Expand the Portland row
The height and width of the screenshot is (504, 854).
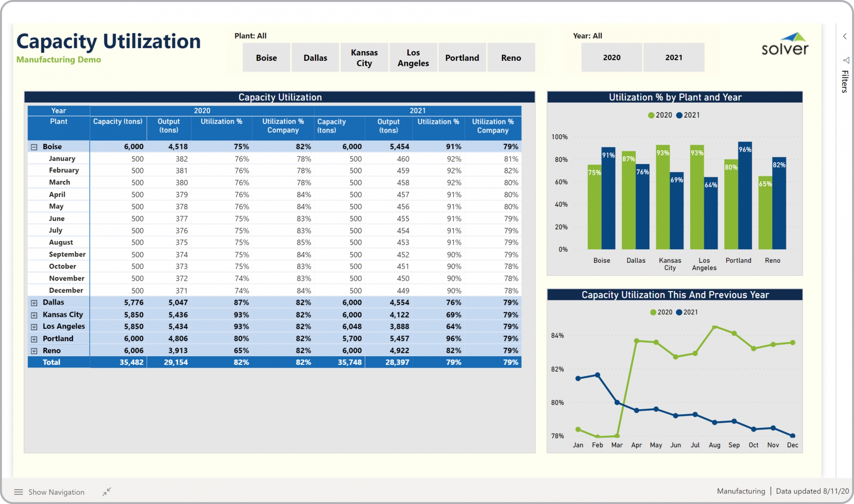[34, 339]
